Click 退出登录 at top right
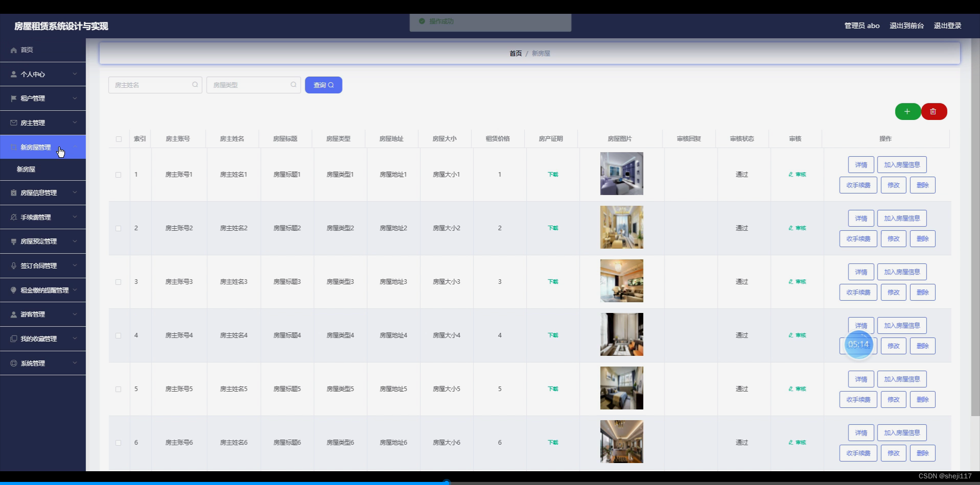980x485 pixels. click(x=947, y=25)
